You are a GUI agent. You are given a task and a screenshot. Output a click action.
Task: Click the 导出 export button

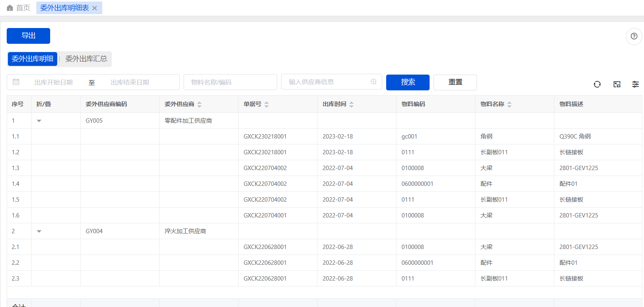[x=28, y=36]
